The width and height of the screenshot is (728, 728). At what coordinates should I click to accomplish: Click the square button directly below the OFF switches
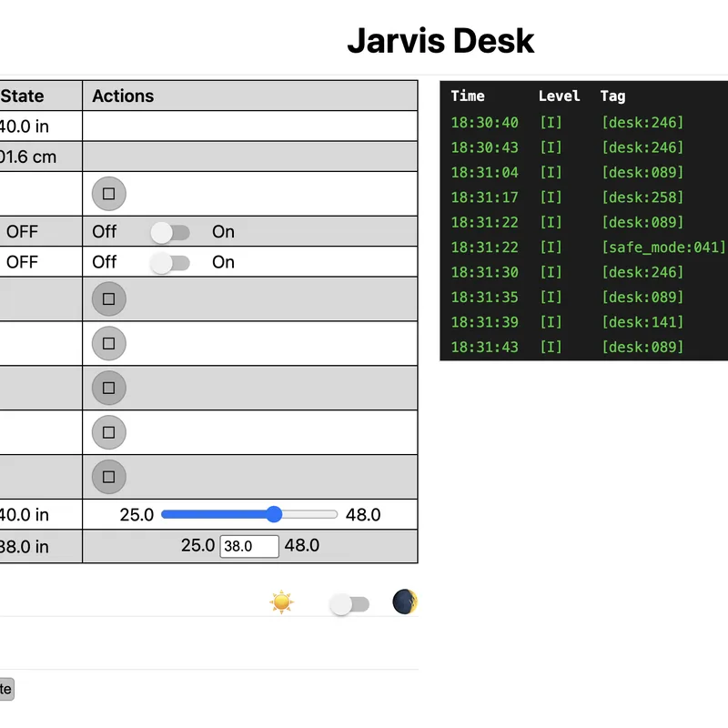tap(108, 299)
